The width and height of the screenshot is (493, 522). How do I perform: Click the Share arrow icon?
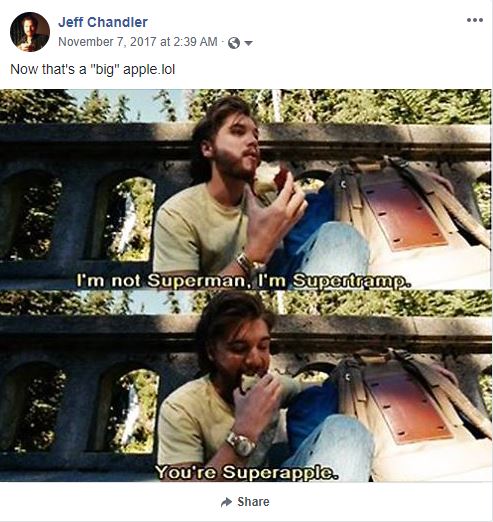tap(227, 502)
